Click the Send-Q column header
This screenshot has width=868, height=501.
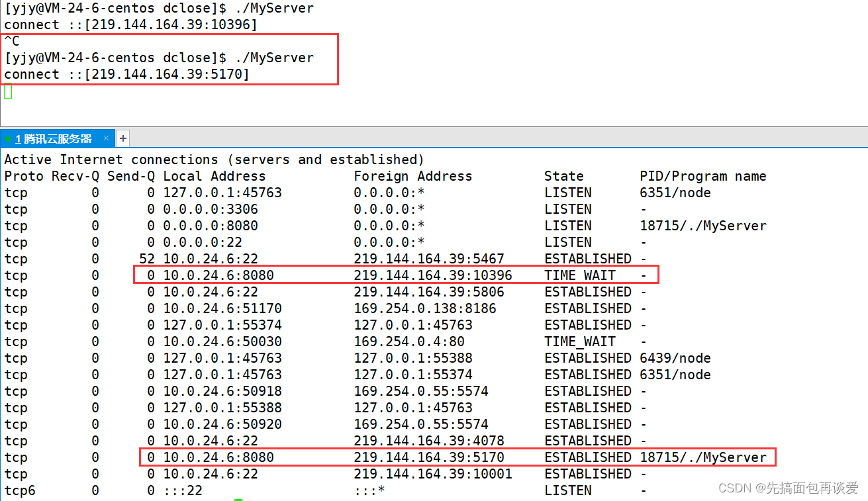(x=131, y=176)
